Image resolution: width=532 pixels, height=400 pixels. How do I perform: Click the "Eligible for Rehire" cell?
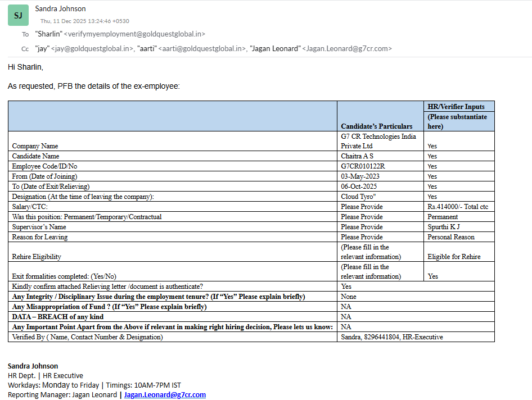pos(454,257)
